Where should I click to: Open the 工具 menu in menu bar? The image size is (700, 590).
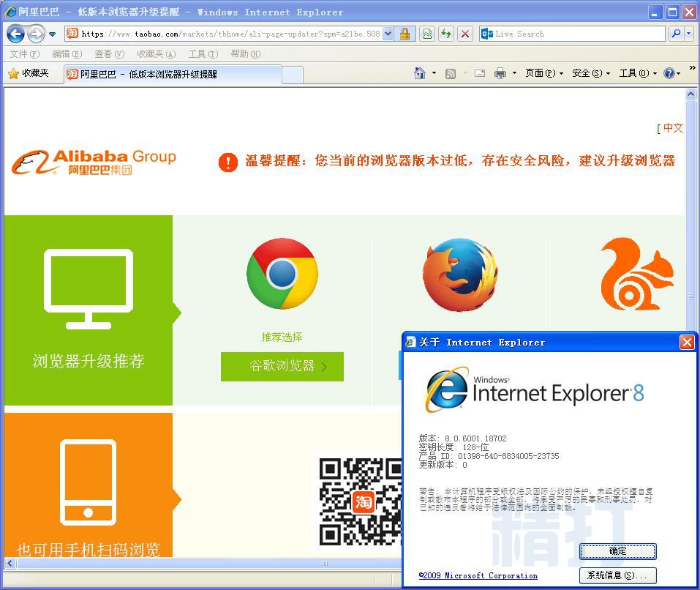pos(203,54)
